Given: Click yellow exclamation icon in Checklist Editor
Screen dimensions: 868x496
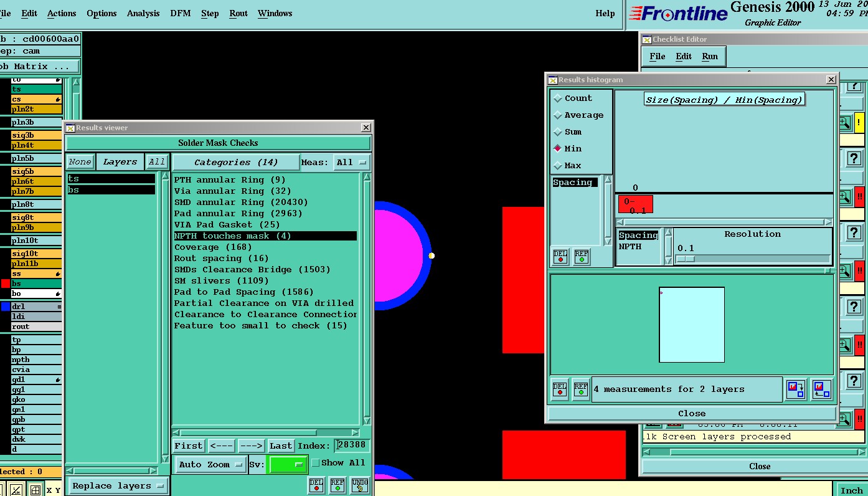Looking at the screenshot, I should click(859, 122).
